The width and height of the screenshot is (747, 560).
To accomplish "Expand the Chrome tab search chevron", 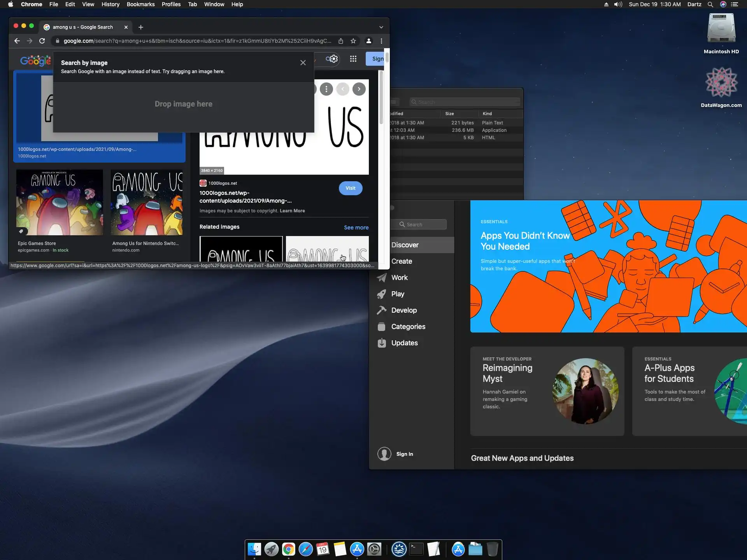I will pos(381,27).
